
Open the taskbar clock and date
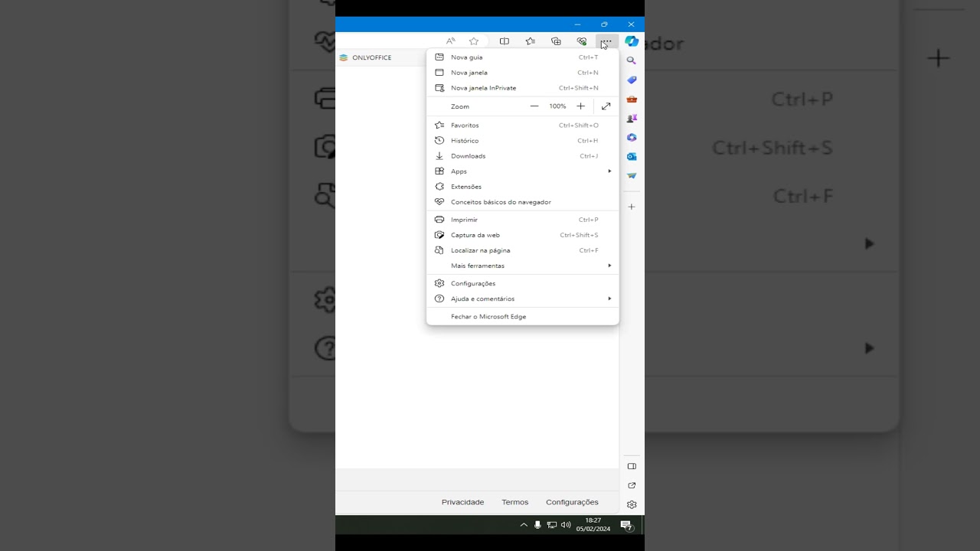(593, 524)
